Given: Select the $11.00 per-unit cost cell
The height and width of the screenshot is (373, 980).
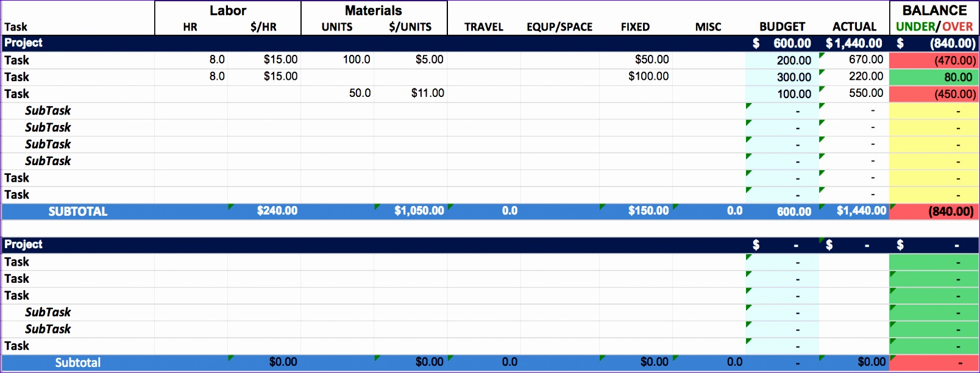Looking at the screenshot, I should click(x=427, y=93).
